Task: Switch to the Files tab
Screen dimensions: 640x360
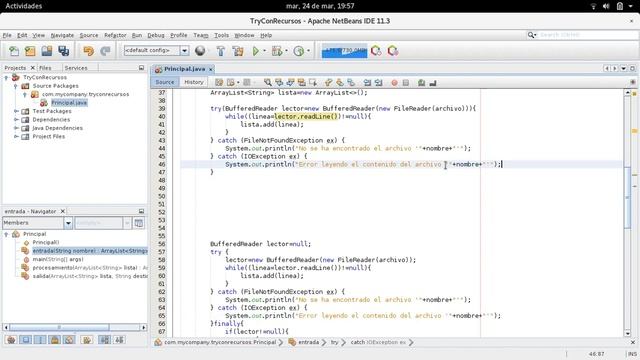Action: coord(45,68)
